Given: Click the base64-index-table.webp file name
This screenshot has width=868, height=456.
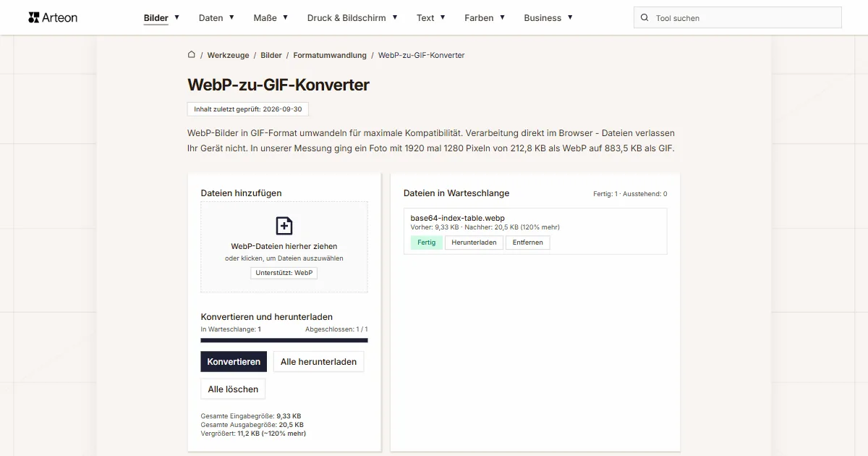Looking at the screenshot, I should point(457,218).
